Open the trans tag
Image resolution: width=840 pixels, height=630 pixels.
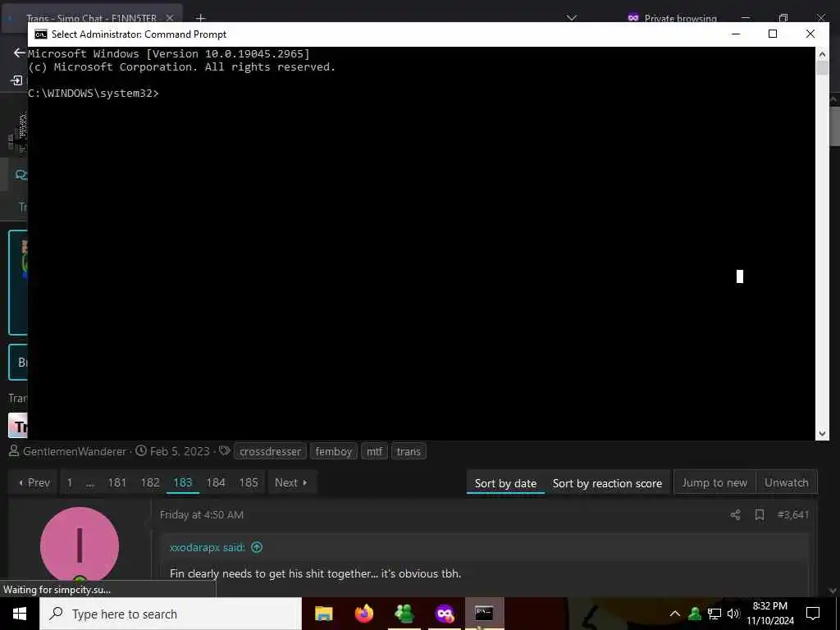click(x=409, y=452)
